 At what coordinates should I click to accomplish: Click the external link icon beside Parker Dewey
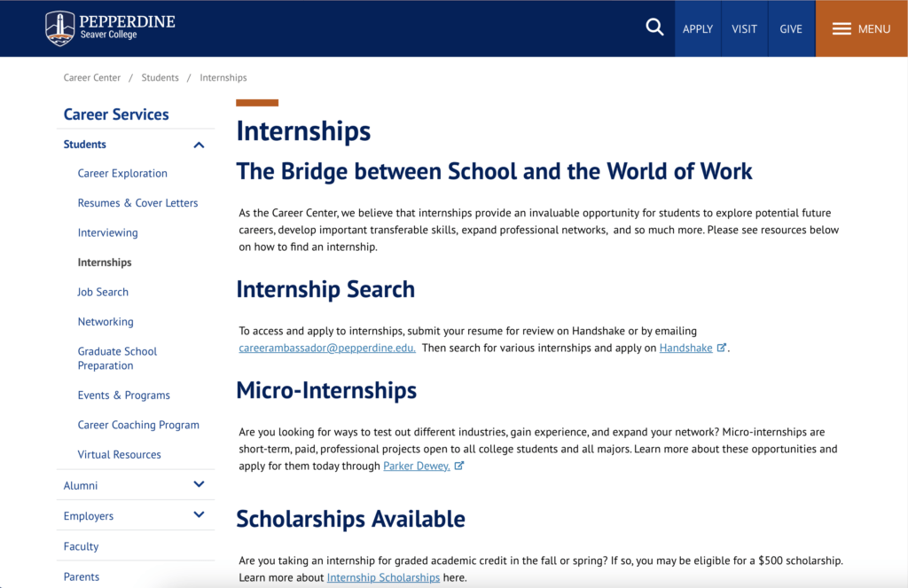coord(458,465)
